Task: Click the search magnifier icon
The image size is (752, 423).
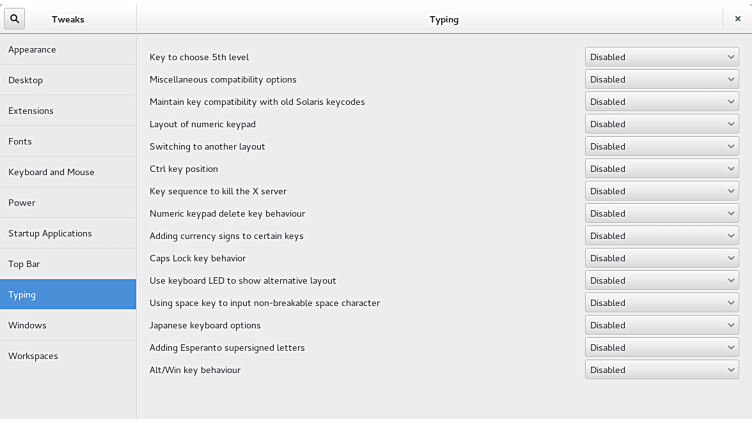Action: 15,18
